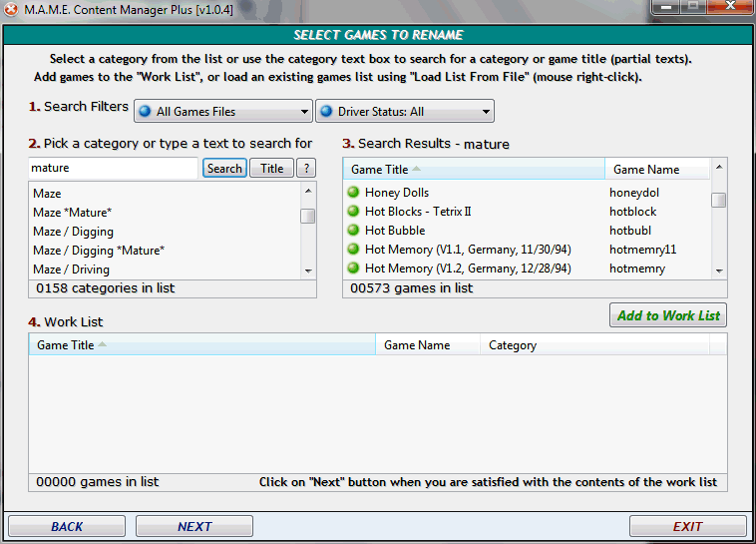Click the blue globe icon in All Games Files

[x=145, y=112]
